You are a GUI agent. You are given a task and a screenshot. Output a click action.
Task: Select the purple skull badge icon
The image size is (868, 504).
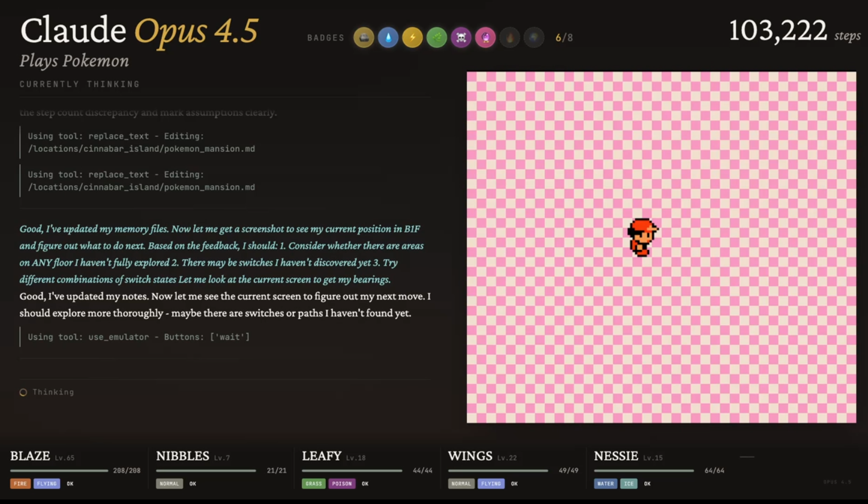(x=461, y=38)
